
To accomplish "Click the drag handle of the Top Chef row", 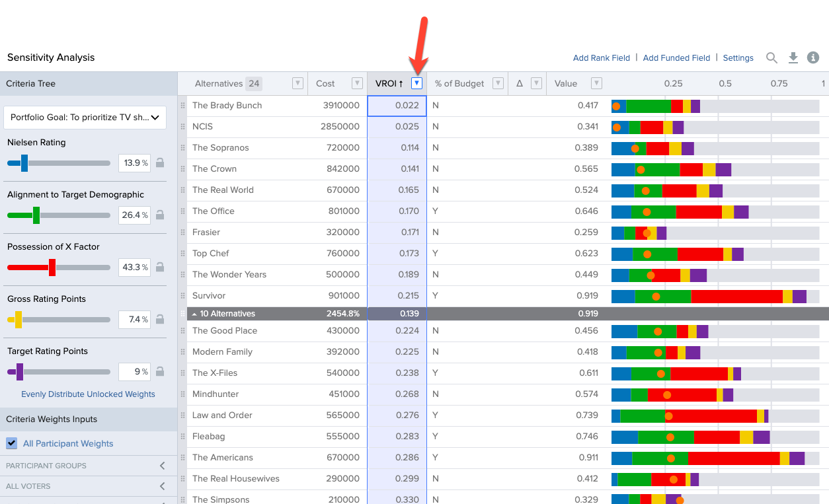I will pyautogui.click(x=182, y=254).
